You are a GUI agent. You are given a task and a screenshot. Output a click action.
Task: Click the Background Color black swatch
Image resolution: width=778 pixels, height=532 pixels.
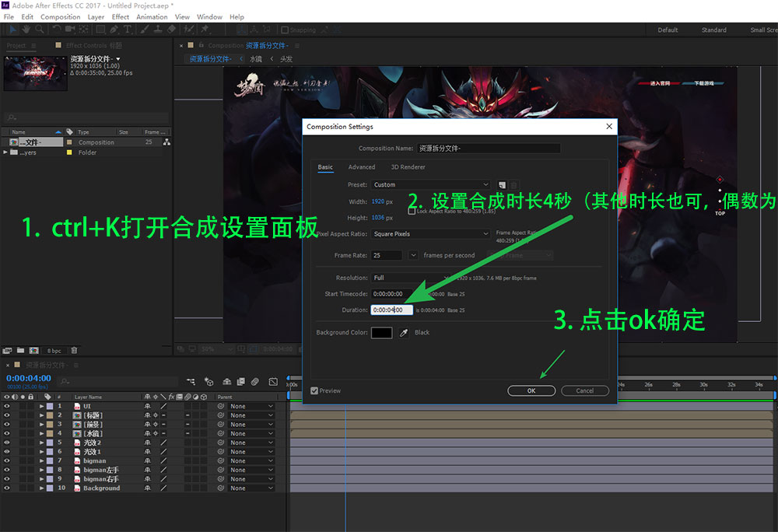coord(381,333)
